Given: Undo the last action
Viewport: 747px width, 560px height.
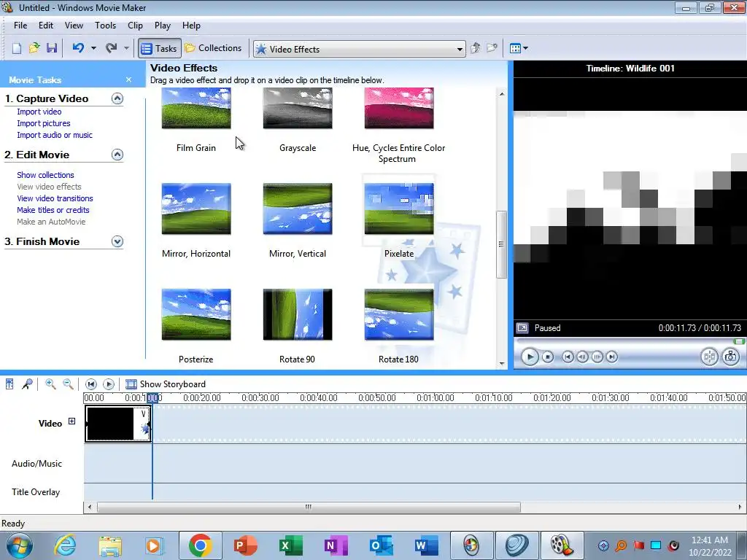Looking at the screenshot, I should point(78,48).
